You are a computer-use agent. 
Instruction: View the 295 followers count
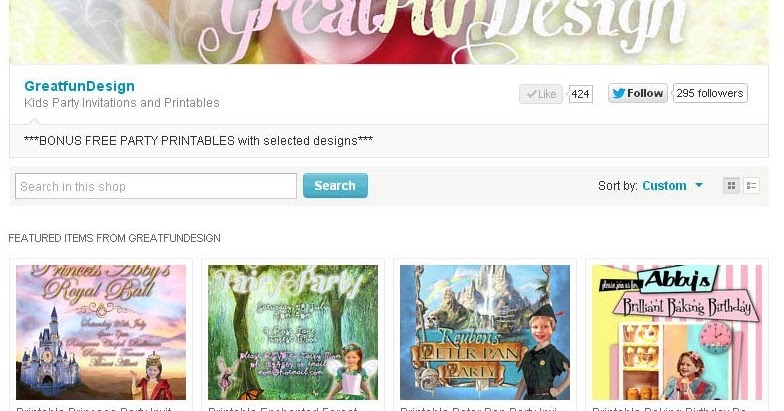pyautogui.click(x=710, y=93)
